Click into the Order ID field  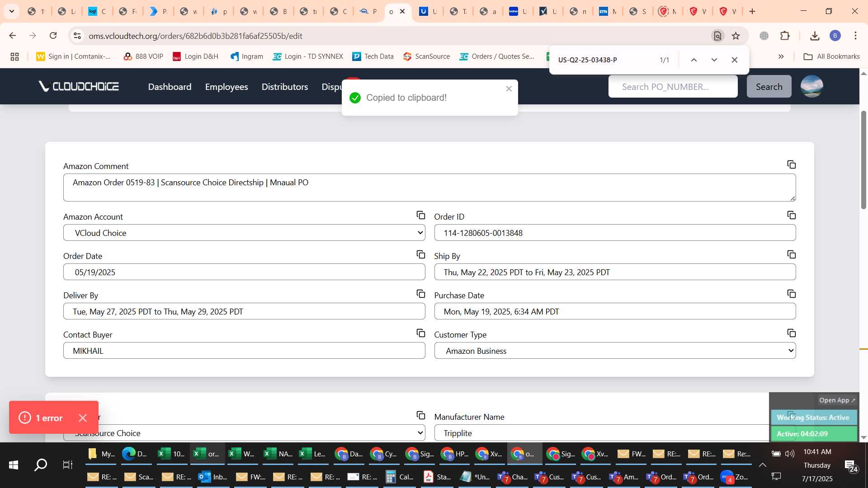pyautogui.click(x=615, y=233)
